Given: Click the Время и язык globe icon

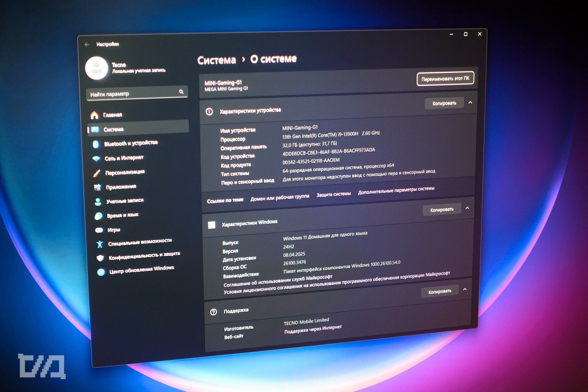Looking at the screenshot, I should pyautogui.click(x=99, y=216).
